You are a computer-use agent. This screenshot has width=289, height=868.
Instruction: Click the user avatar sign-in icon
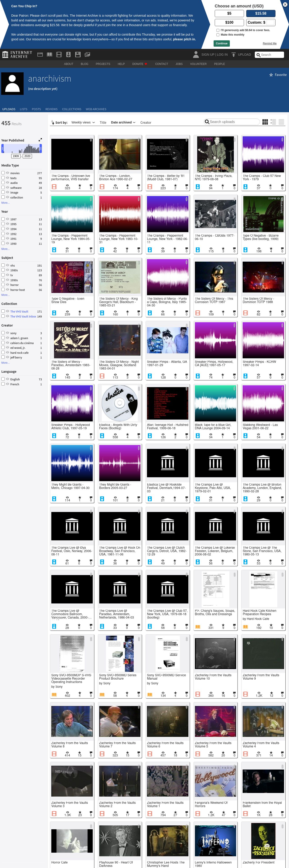point(196,55)
